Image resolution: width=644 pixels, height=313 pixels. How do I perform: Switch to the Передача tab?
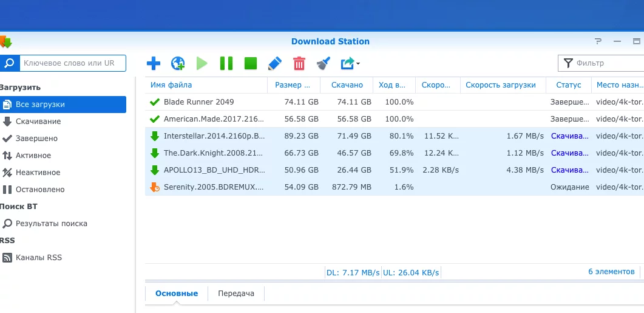(x=236, y=294)
